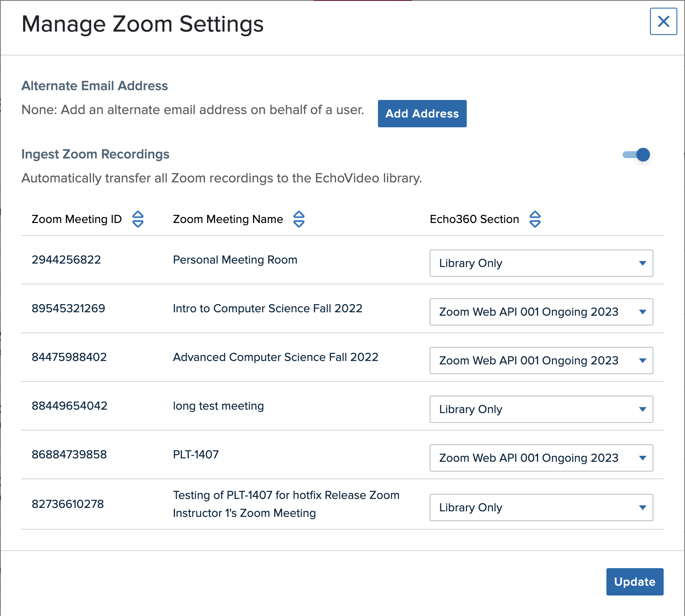Select meeting ID 86884739858
685x616 pixels.
click(69, 455)
